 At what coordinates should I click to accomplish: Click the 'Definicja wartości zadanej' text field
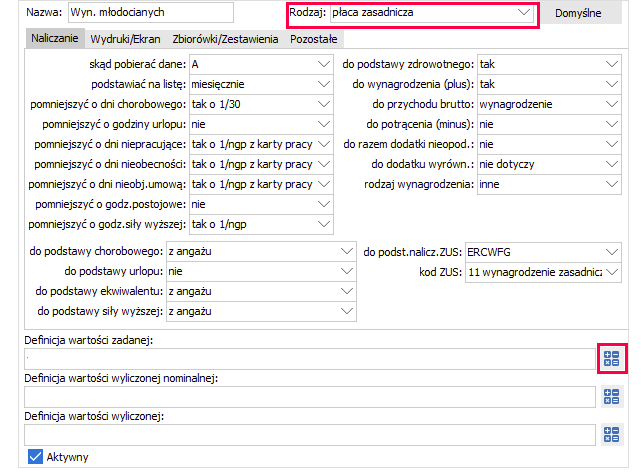tap(310, 359)
